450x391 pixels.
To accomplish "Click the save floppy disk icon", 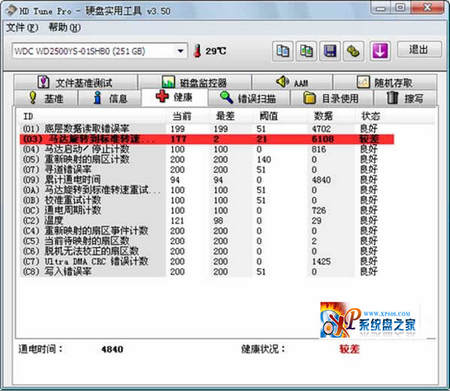I will pos(330,51).
